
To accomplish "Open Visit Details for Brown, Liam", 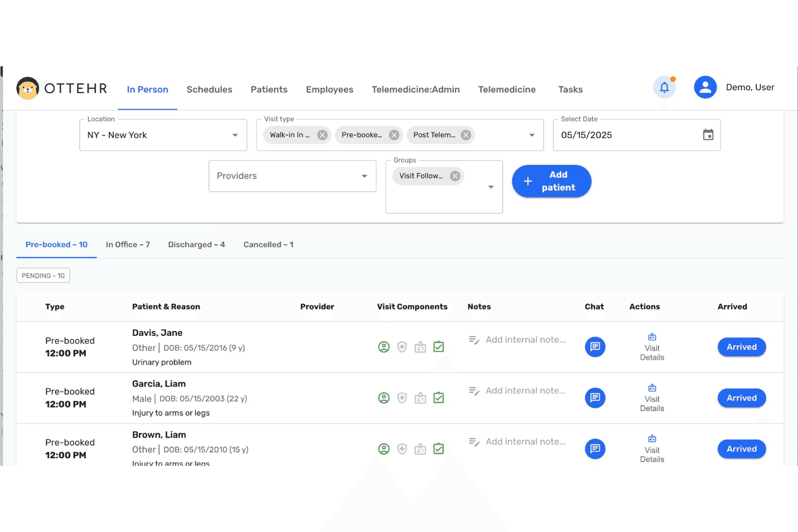I will click(x=652, y=449).
